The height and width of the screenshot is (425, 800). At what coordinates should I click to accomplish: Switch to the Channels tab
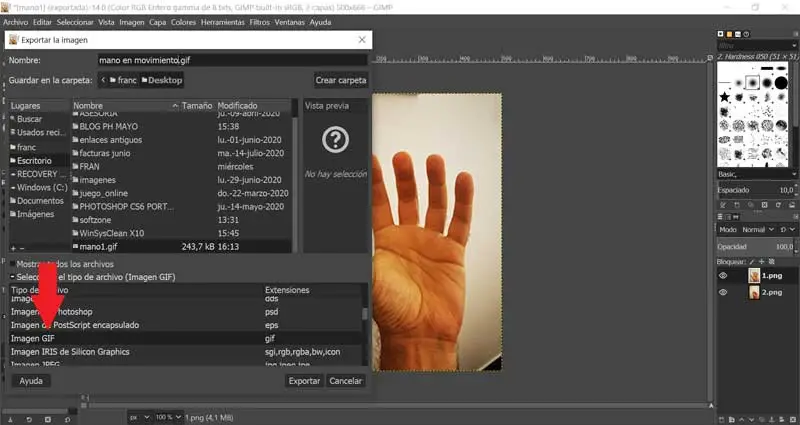729,217
